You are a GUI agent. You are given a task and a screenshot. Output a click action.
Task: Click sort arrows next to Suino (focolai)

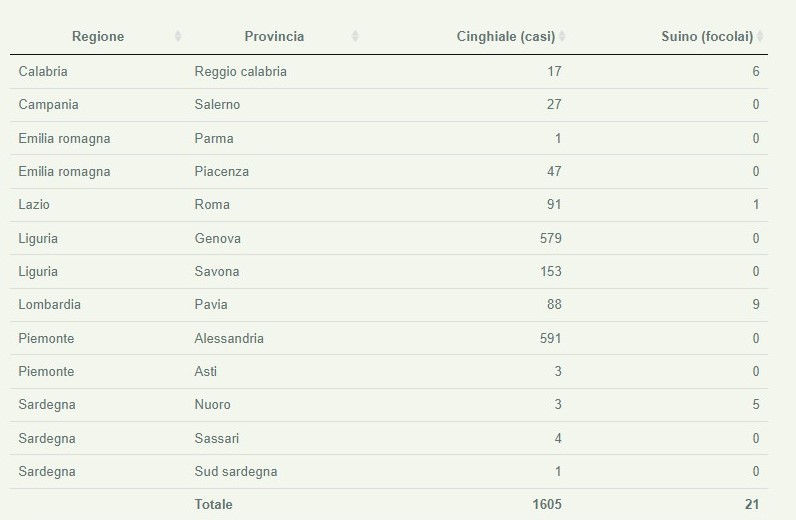[x=761, y=37]
